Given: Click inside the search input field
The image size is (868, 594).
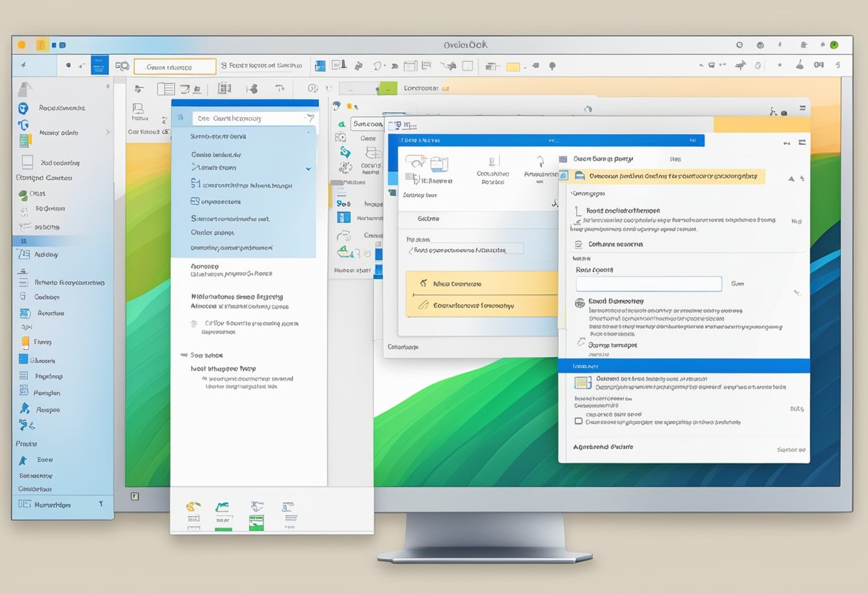Looking at the screenshot, I should click(174, 66).
